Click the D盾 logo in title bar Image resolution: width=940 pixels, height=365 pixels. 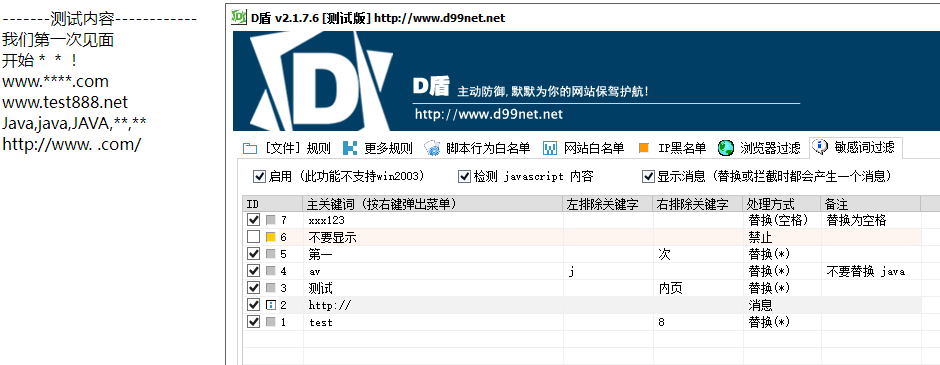click(x=239, y=17)
